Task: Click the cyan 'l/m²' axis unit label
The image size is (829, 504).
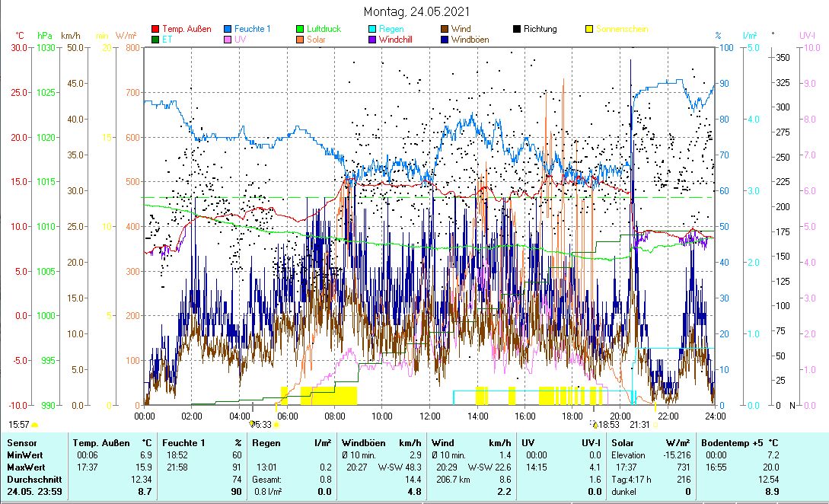Action: [751, 36]
